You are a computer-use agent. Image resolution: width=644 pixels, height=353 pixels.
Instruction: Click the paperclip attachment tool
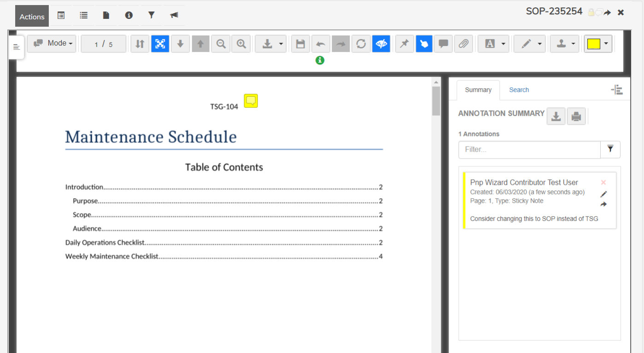[x=463, y=44]
